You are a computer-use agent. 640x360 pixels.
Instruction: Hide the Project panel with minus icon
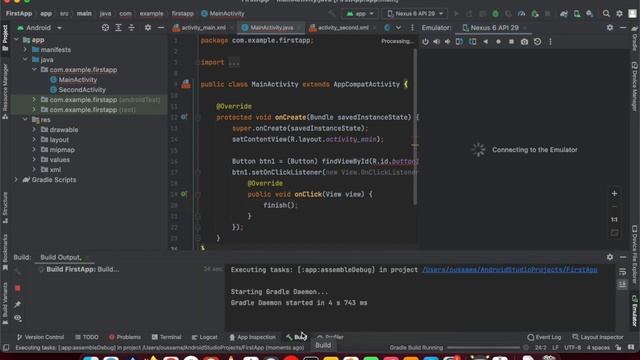[161, 28]
